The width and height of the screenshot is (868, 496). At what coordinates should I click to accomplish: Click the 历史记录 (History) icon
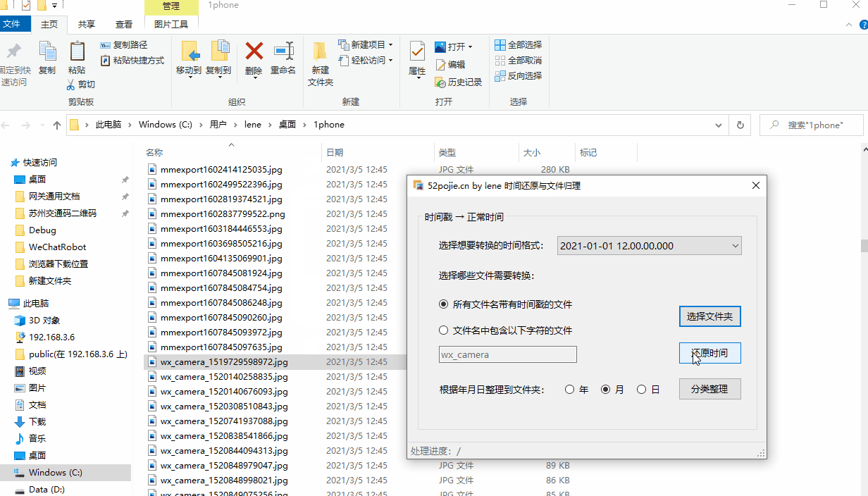(440, 82)
